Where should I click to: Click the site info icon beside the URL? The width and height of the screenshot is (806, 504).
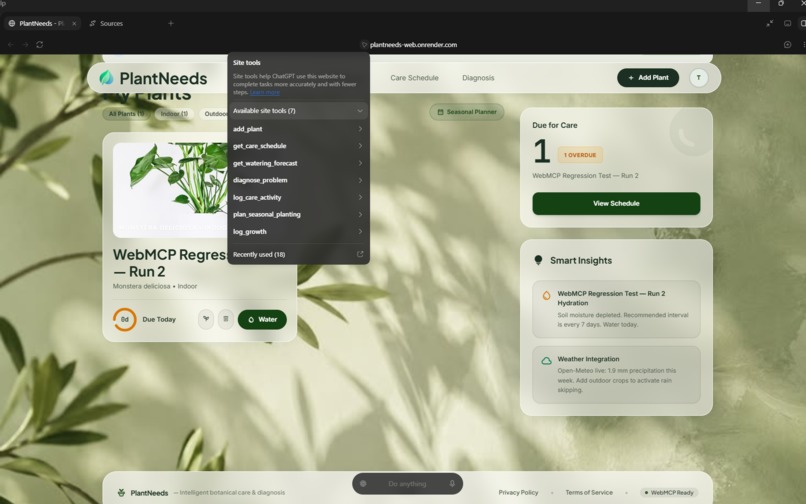coord(364,45)
